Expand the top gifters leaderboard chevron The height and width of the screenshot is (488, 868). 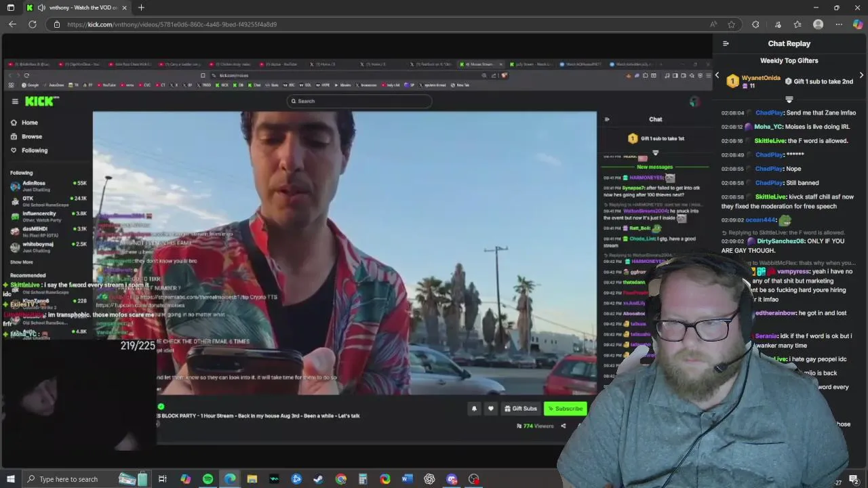point(789,100)
